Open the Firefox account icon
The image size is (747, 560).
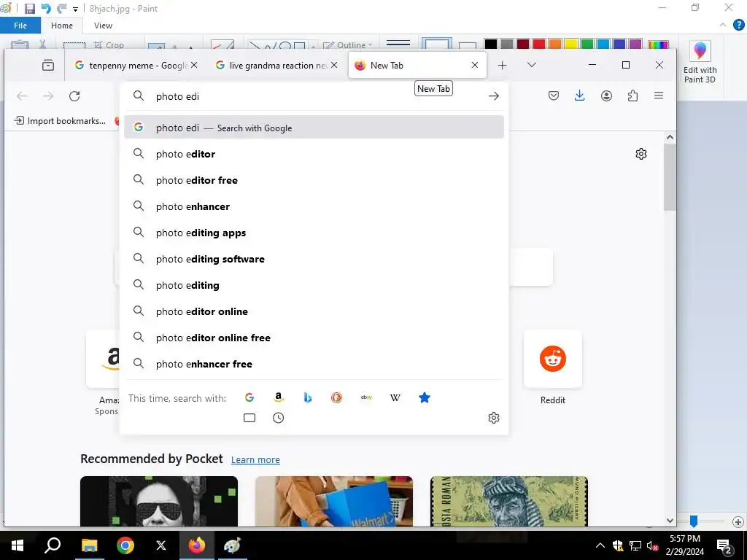pos(606,96)
